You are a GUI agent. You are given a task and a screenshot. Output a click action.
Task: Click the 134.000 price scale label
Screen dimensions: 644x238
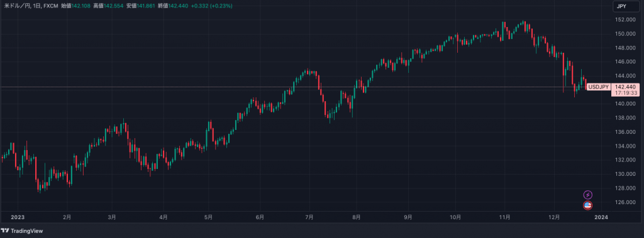point(626,146)
